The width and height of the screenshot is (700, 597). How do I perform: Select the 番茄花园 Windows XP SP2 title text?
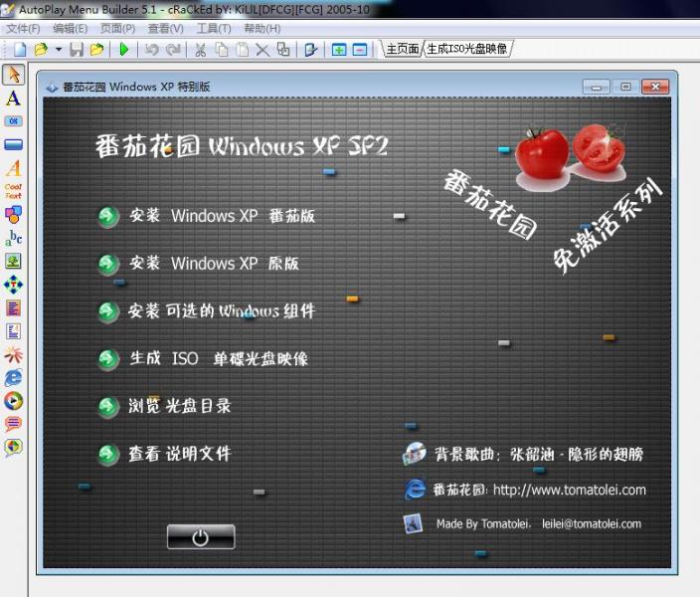click(x=242, y=145)
